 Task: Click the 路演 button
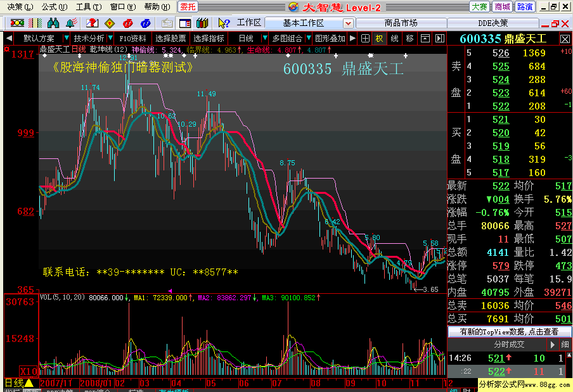525,7
